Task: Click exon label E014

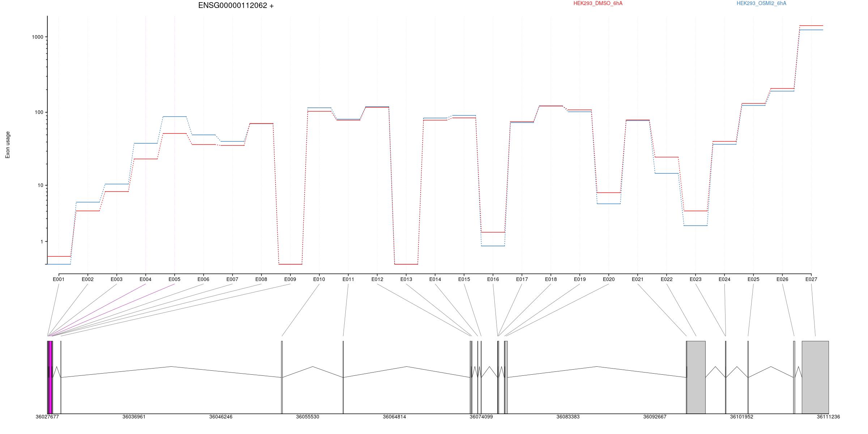Action: (x=435, y=279)
